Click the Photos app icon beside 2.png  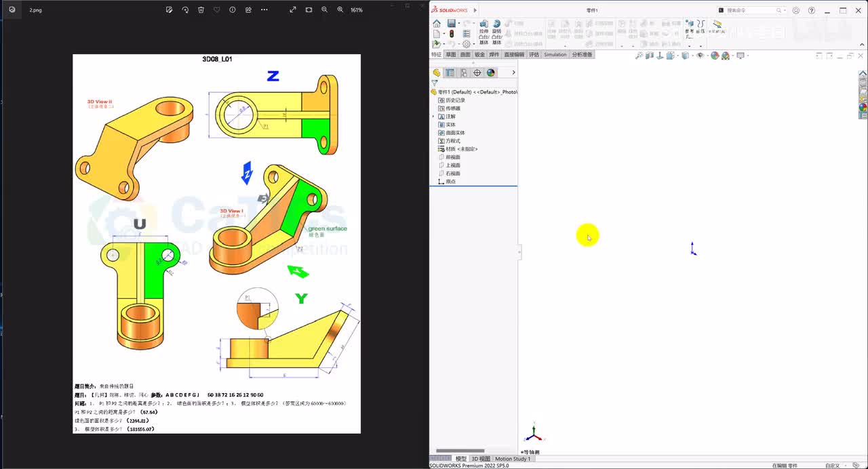12,10
